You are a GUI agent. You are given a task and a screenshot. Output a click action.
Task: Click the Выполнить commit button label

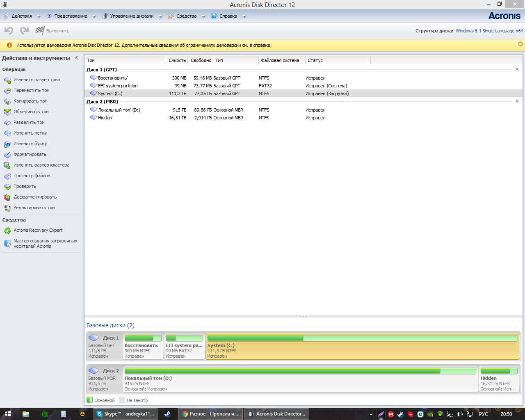[58, 31]
